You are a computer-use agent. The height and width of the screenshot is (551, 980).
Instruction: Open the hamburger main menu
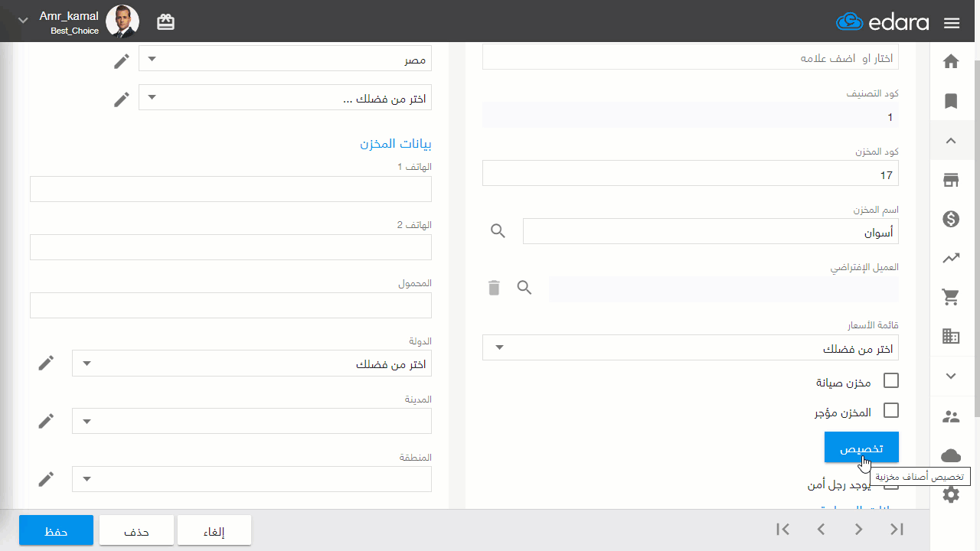(952, 23)
